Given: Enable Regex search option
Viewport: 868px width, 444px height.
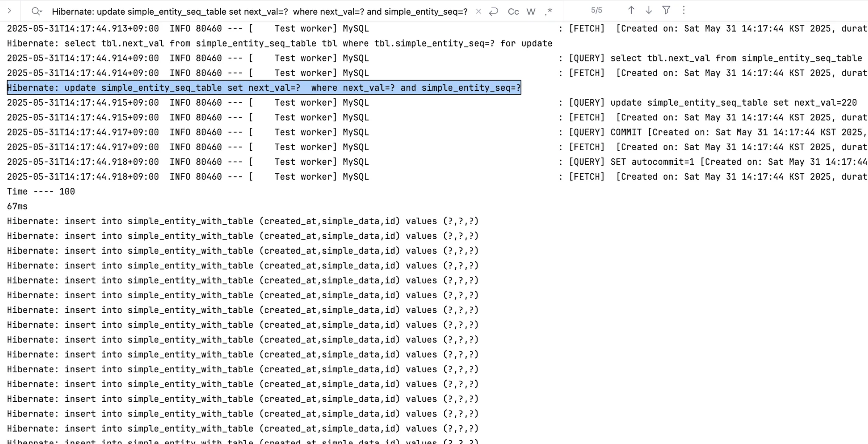Looking at the screenshot, I should [x=549, y=12].
